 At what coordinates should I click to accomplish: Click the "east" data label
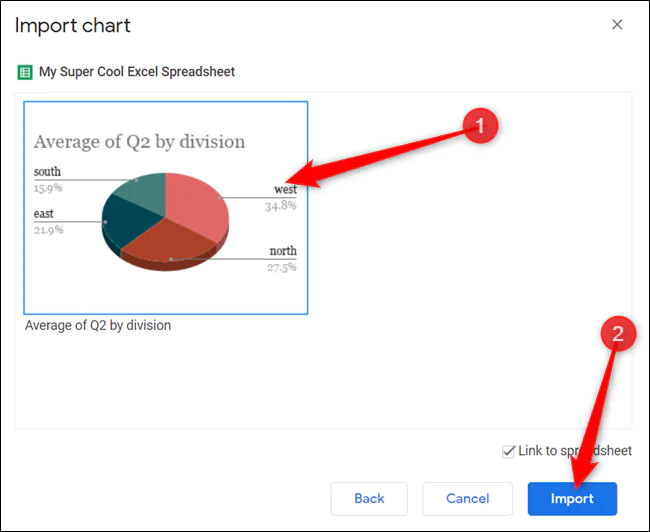[43, 214]
